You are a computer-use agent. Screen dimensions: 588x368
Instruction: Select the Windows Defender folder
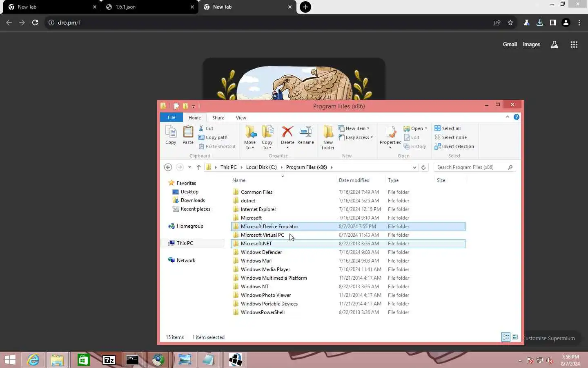click(x=348, y=252)
